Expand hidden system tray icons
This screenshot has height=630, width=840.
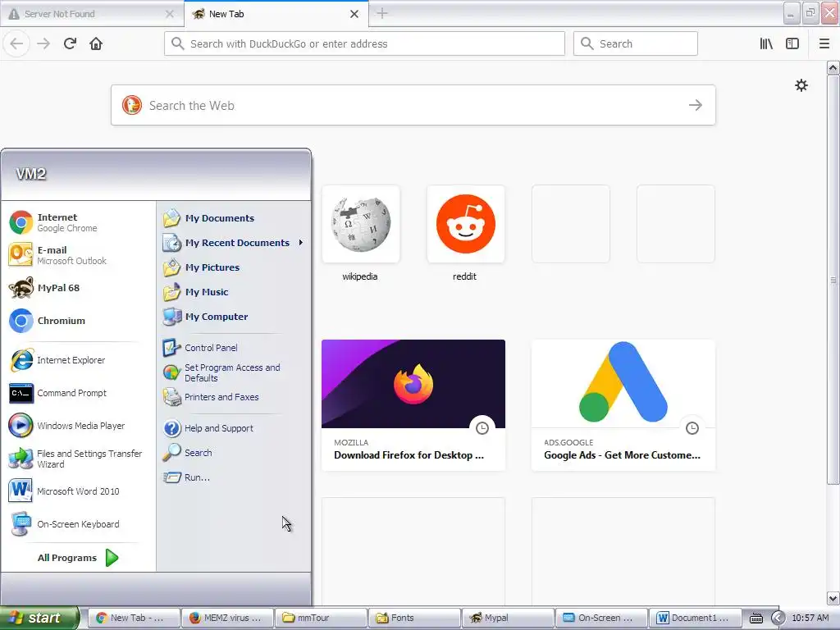tap(778, 619)
